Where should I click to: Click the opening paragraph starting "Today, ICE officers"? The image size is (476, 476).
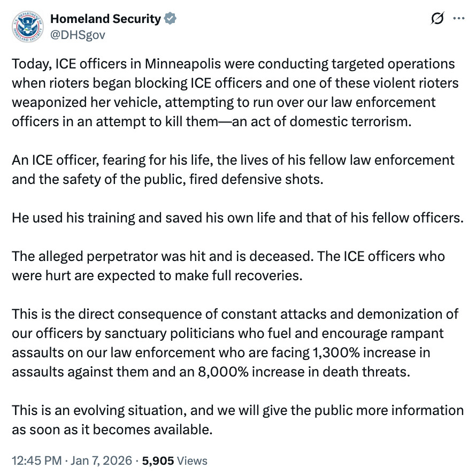click(x=233, y=92)
